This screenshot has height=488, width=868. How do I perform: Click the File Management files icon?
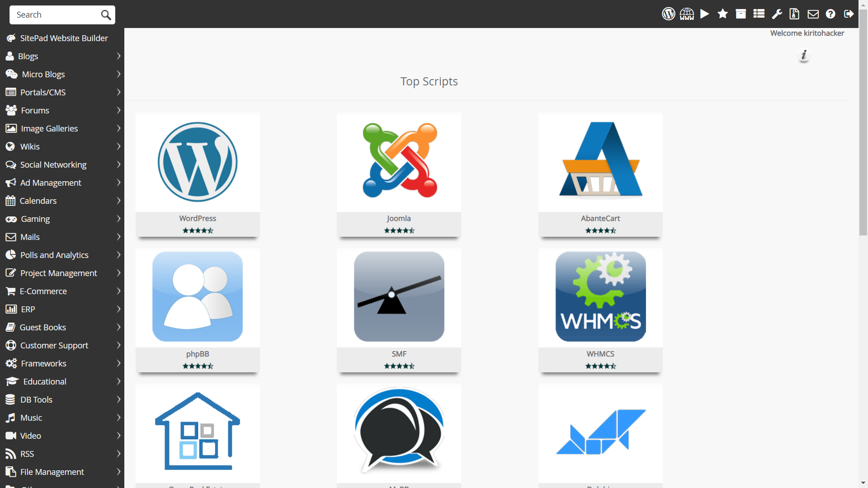11,472
